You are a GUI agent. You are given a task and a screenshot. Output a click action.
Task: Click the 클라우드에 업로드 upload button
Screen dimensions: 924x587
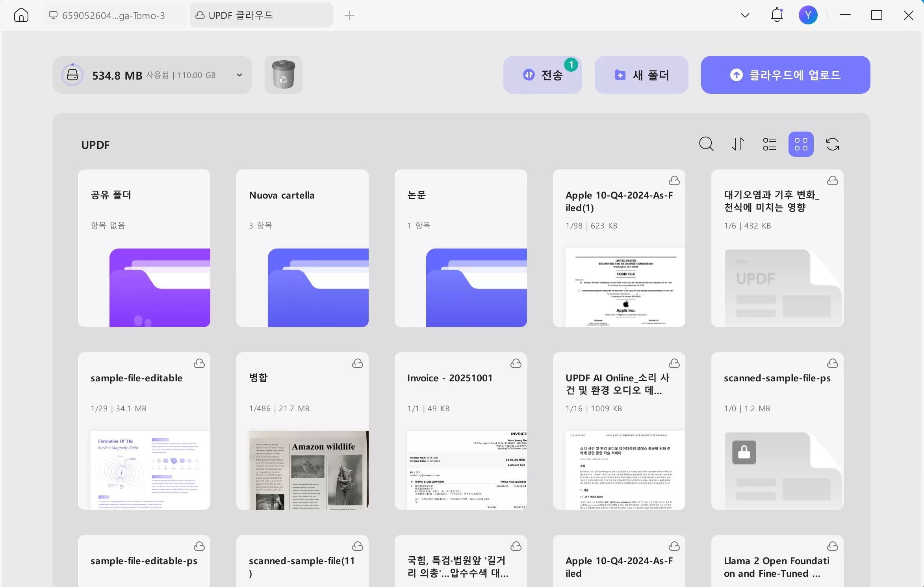tap(785, 75)
